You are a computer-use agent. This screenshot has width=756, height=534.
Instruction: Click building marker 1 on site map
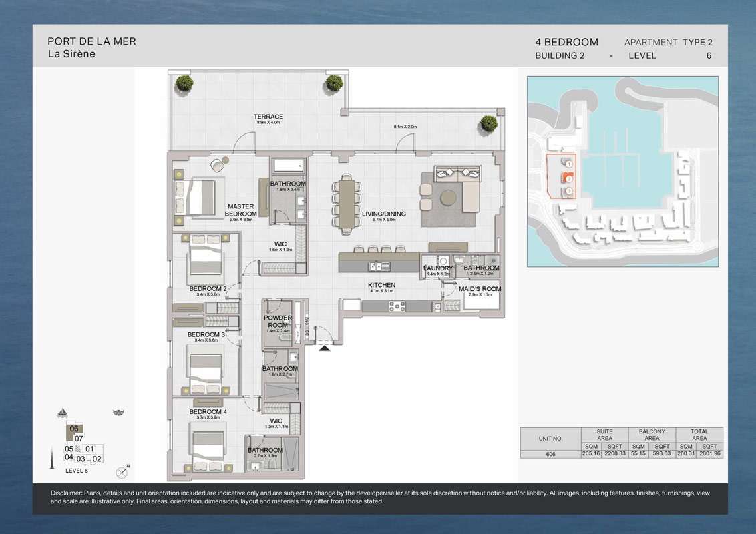568,163
